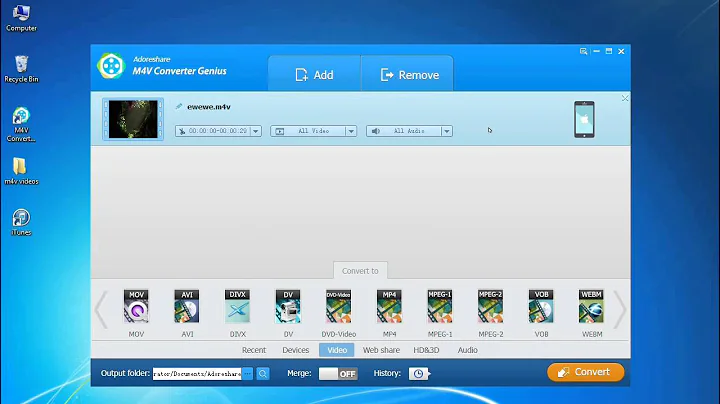Pick the MPEG-1 format icon
This screenshot has height=404, width=720.
click(440, 306)
